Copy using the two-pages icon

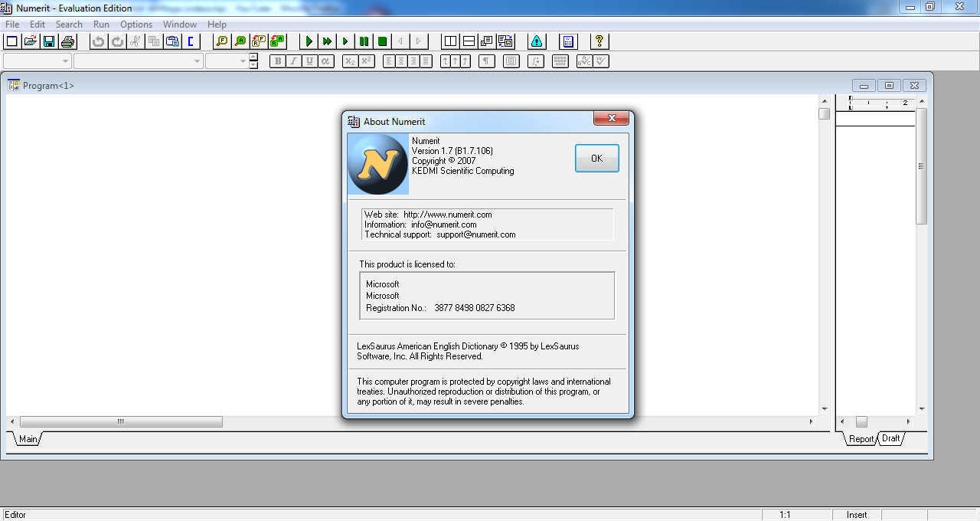click(154, 41)
